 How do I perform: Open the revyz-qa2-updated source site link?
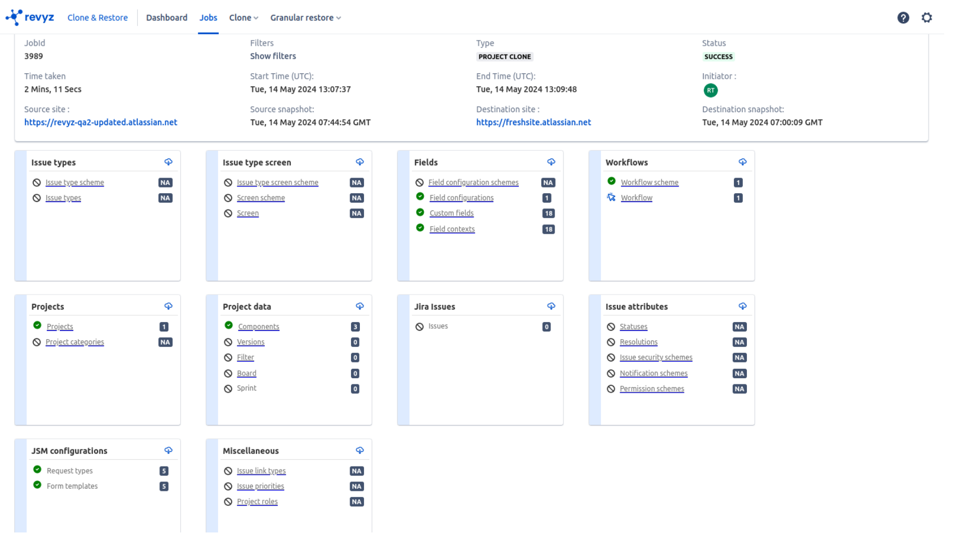(x=101, y=123)
